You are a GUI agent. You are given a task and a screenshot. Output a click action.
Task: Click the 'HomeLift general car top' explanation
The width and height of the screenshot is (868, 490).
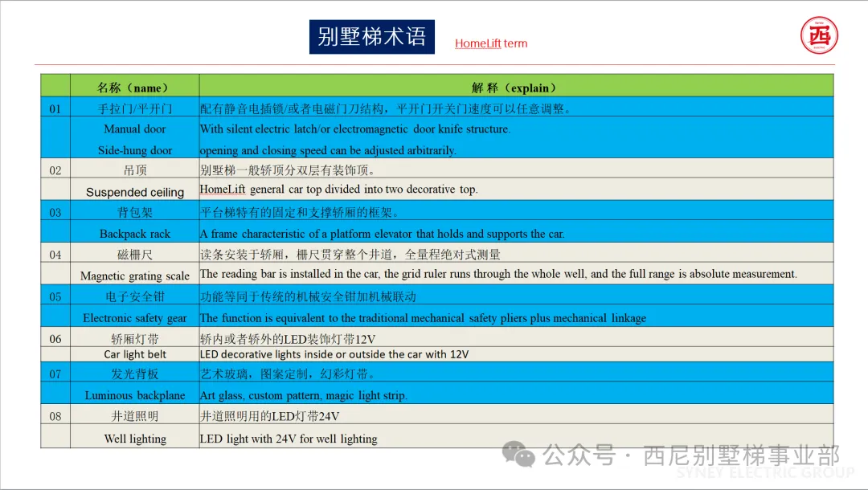tap(338, 189)
